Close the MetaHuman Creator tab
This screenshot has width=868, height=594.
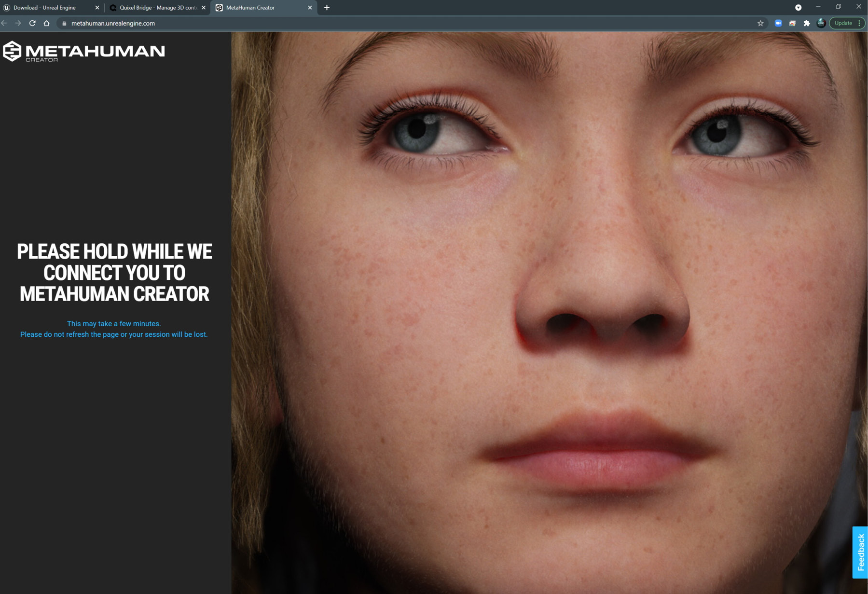pos(310,8)
